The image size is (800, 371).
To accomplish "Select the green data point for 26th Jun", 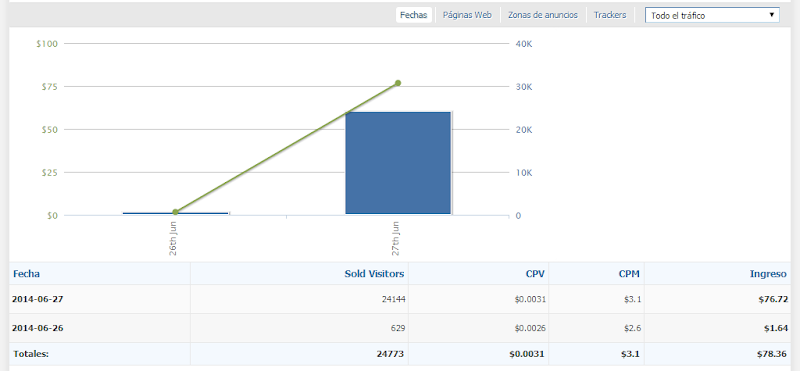I will pyautogui.click(x=176, y=212).
